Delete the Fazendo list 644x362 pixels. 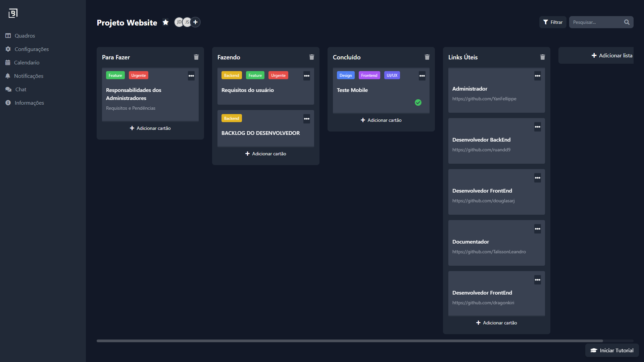312,57
